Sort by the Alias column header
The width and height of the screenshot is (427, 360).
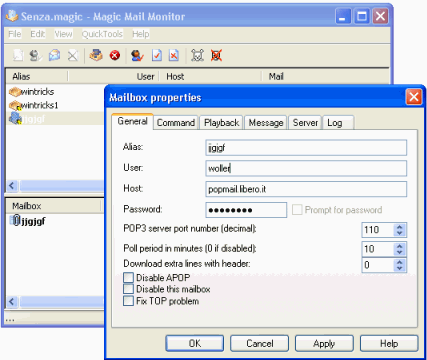pyautogui.click(x=37, y=77)
